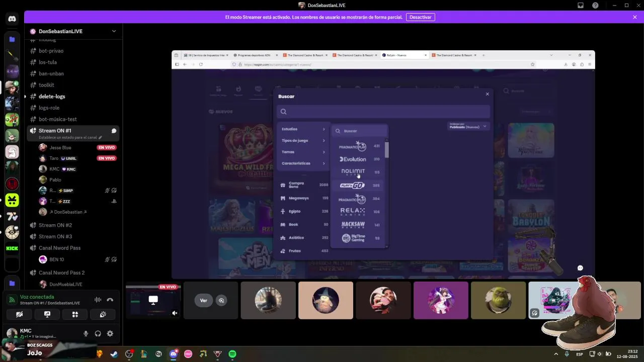This screenshot has height=362, width=644.
Task: Select the Pablo voice participant
Action: point(55,179)
